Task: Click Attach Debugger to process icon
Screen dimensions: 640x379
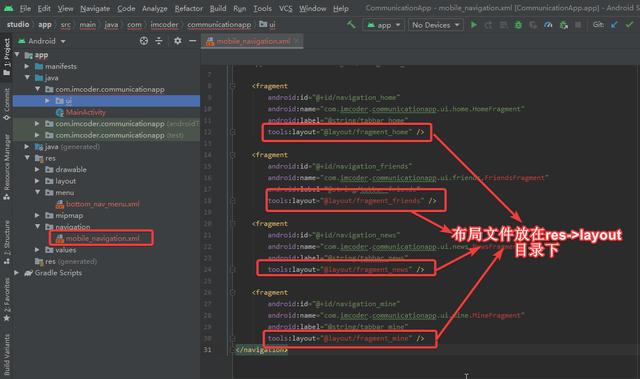Action: pyautogui.click(x=564, y=25)
